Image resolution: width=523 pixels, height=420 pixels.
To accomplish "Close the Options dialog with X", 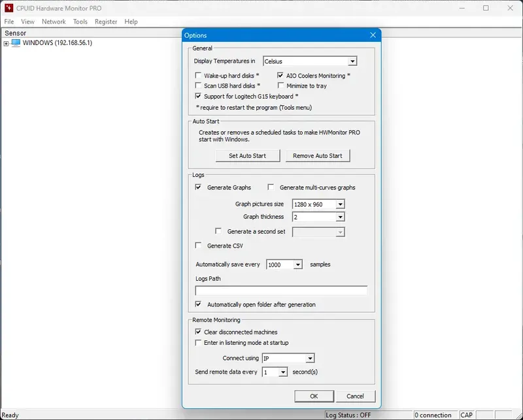I will [x=373, y=35].
